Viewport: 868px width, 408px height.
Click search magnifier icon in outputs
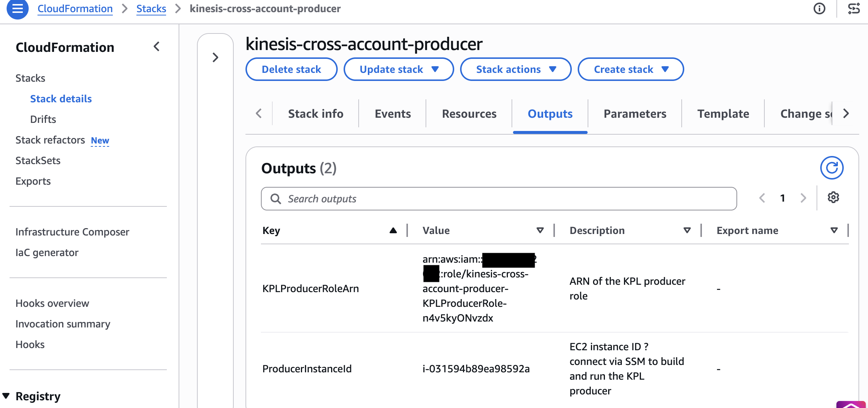(276, 199)
